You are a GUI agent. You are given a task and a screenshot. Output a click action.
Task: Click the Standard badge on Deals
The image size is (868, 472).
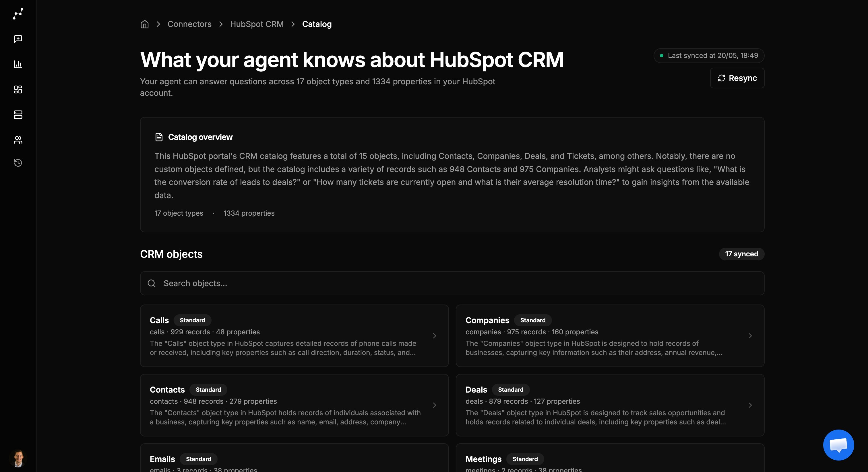(x=511, y=389)
